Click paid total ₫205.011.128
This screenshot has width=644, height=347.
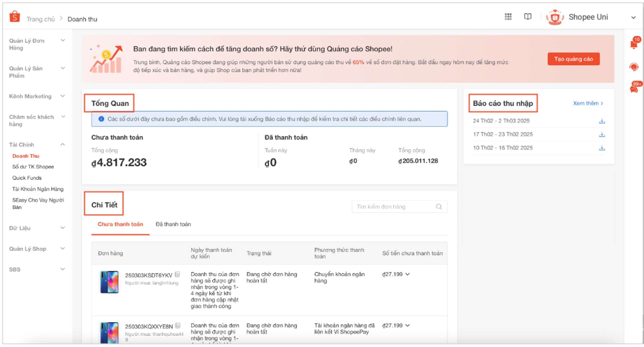coord(418,161)
